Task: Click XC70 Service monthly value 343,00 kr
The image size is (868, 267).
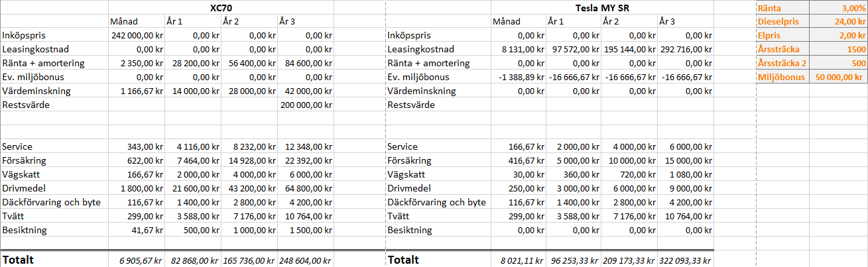Action: click(137, 146)
